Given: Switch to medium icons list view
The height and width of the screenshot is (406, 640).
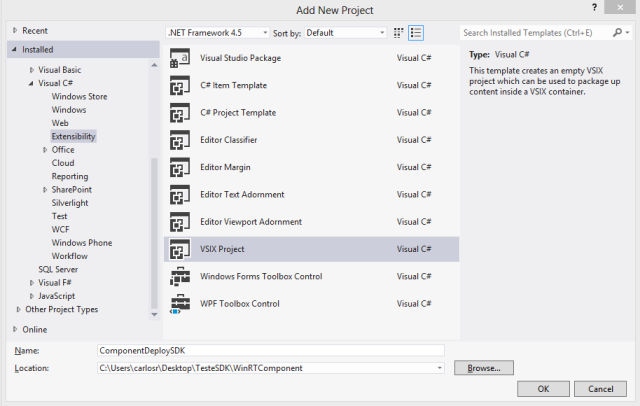Looking at the screenshot, I should (x=416, y=33).
